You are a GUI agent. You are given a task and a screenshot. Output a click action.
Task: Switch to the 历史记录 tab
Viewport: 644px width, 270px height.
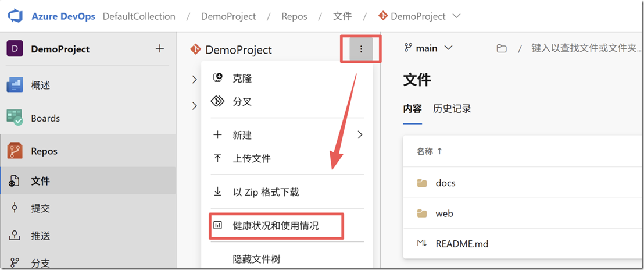point(452,109)
